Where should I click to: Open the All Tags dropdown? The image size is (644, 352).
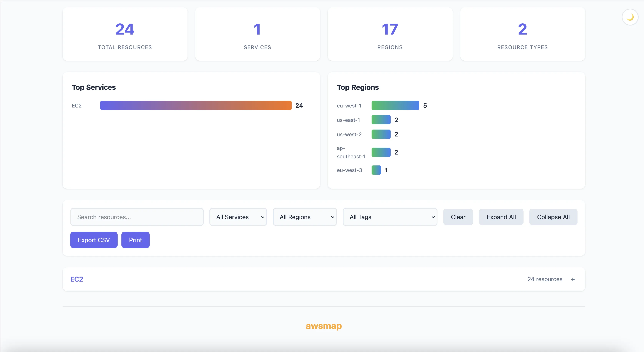pyautogui.click(x=390, y=217)
